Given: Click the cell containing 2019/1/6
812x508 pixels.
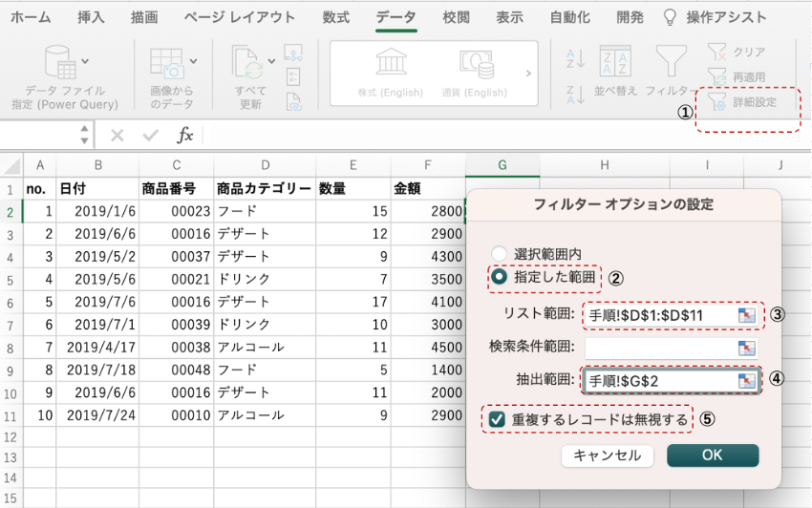Looking at the screenshot, I should [x=97, y=211].
